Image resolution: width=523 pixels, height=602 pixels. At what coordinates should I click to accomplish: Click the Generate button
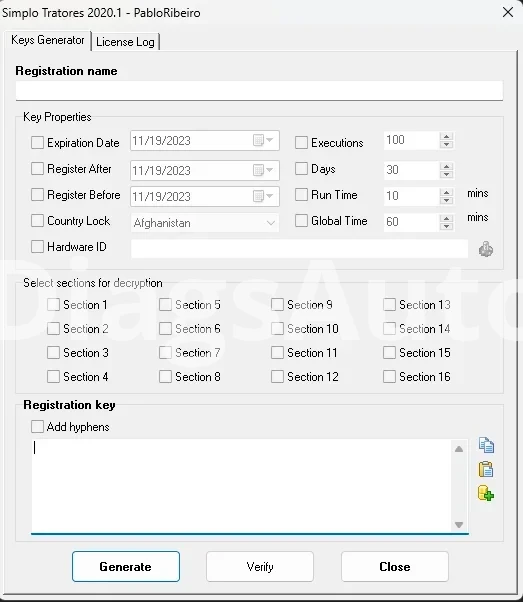click(126, 566)
